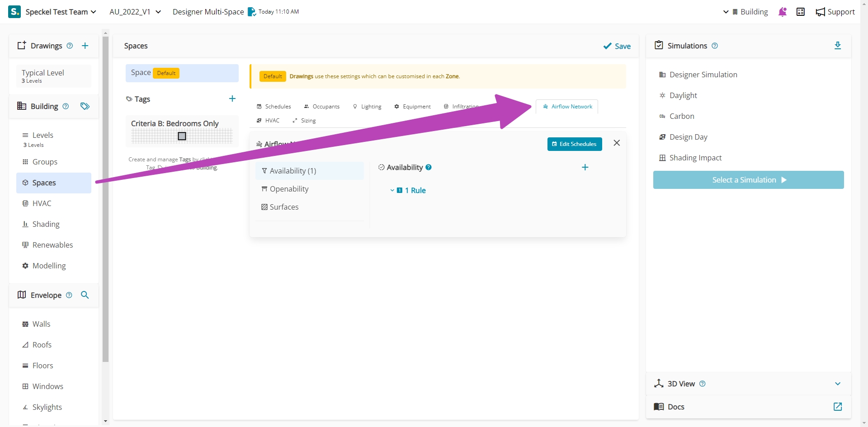Open Docs in external window icon
The width and height of the screenshot is (868, 427).
click(837, 407)
